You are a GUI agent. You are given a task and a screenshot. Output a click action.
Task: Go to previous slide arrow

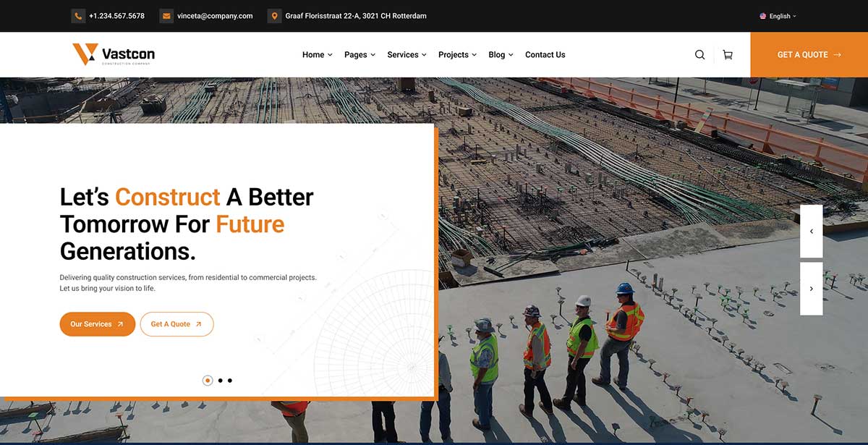tap(812, 232)
